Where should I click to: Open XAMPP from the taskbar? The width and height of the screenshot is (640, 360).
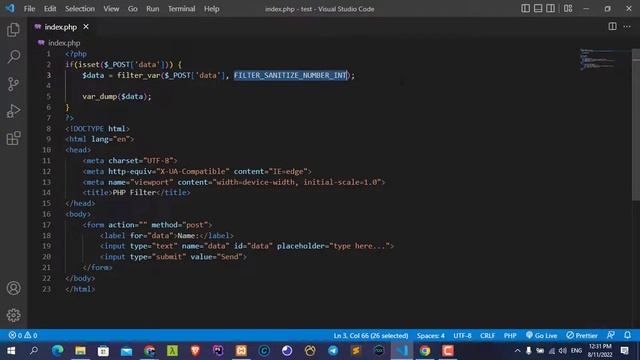pos(241,351)
